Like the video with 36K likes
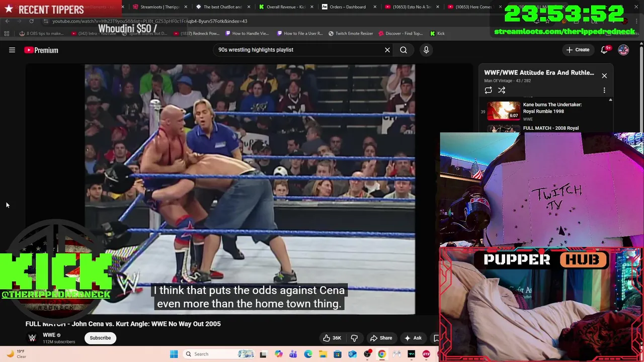This screenshot has width=644, height=362. coord(332,338)
